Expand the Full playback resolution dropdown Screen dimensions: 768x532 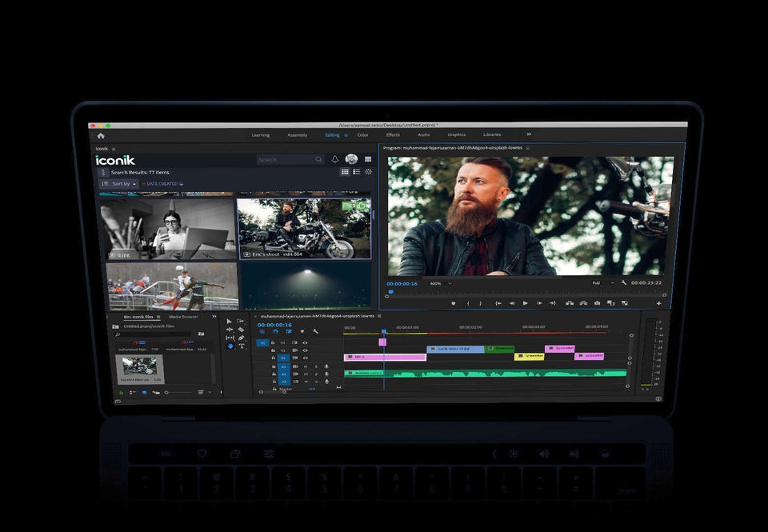[x=603, y=283]
